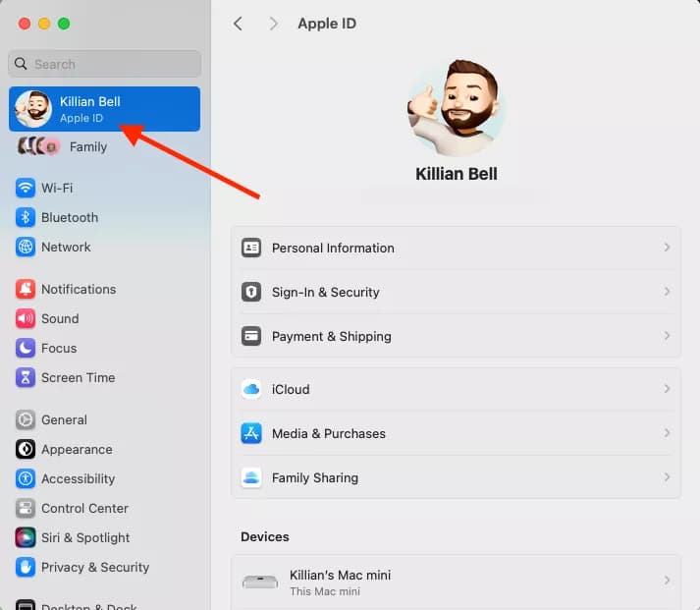Expand Sign-In & Security row chevron
The height and width of the screenshot is (610, 700).
[x=667, y=292]
